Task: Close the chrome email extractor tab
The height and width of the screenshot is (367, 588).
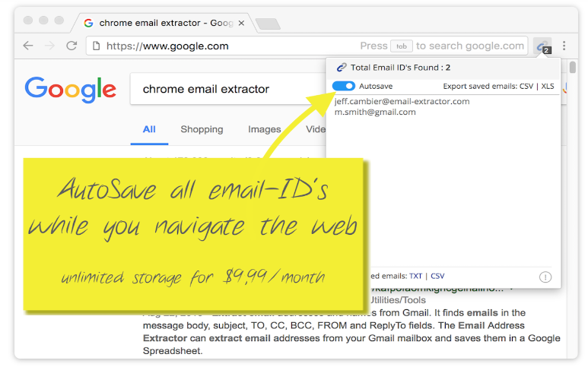Action: click(241, 23)
